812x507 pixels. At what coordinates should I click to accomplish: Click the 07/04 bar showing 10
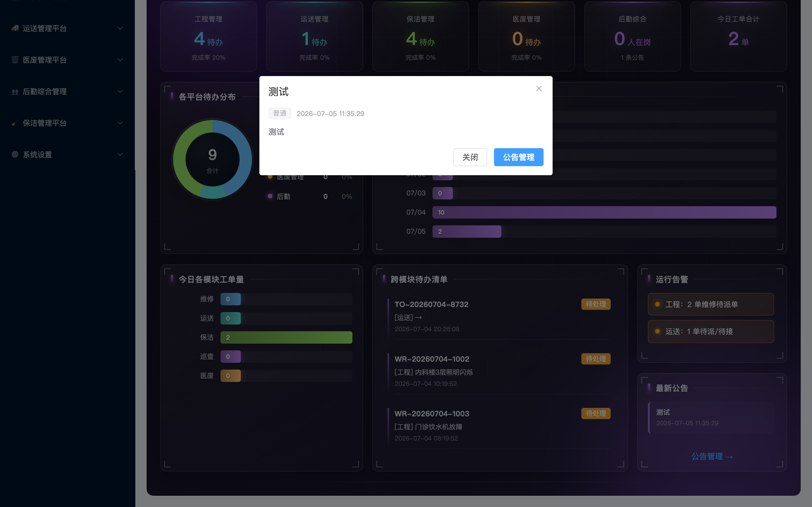[604, 212]
